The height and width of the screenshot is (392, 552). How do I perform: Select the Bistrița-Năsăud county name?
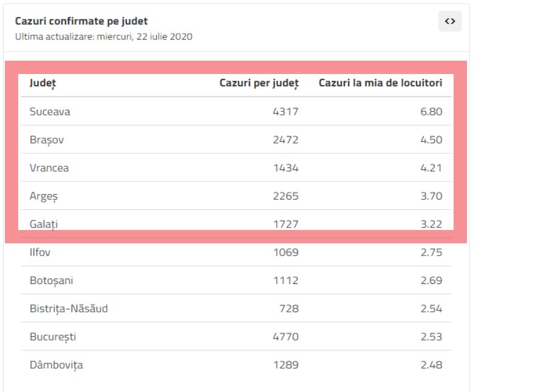(x=69, y=309)
